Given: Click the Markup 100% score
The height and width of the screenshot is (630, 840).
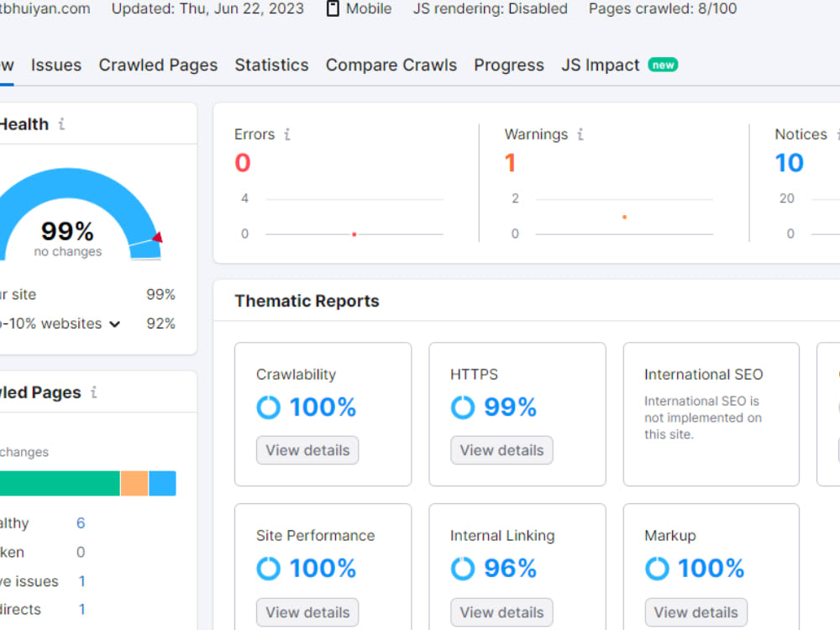Looking at the screenshot, I should [x=711, y=569].
